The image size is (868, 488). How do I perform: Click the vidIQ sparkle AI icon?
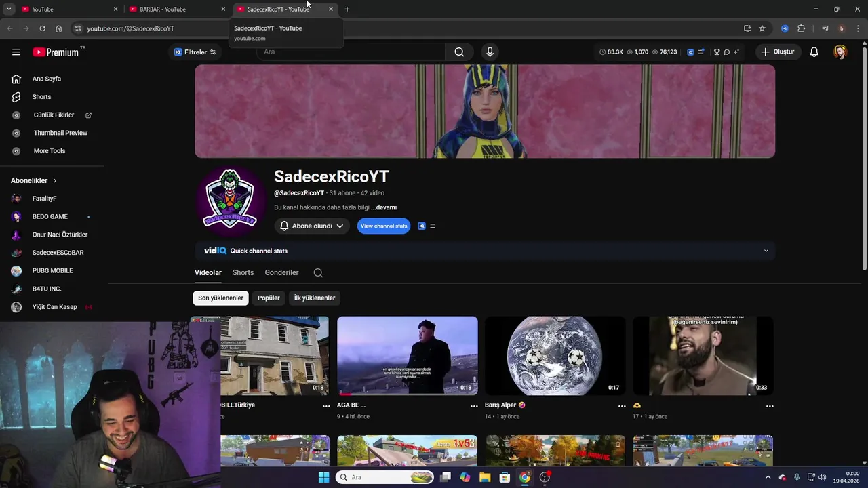click(736, 52)
